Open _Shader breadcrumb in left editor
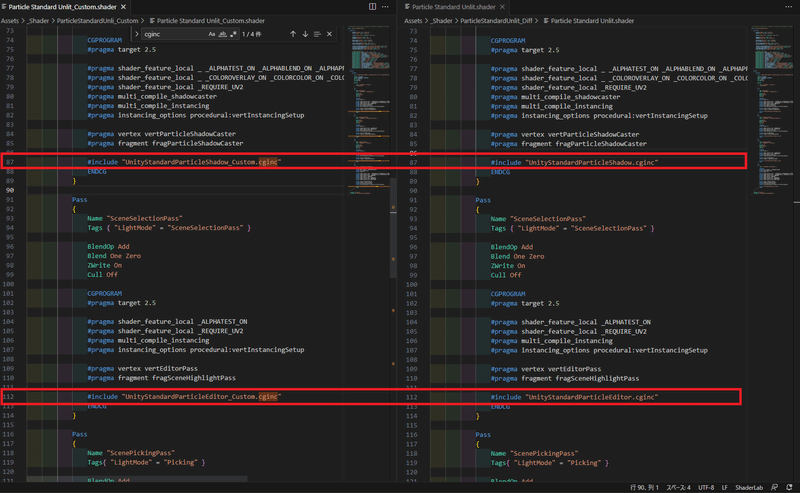 pos(38,21)
